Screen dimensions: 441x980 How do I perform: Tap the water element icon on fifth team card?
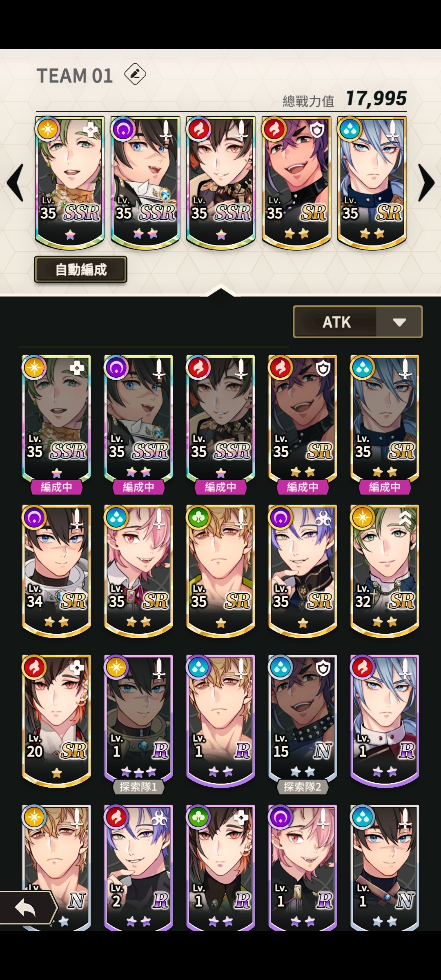(x=350, y=129)
